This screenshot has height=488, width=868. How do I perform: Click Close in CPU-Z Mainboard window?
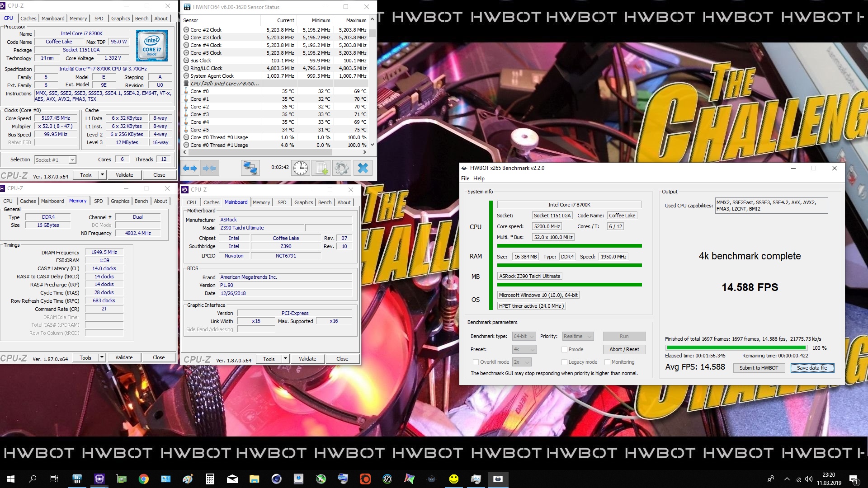[342, 359]
